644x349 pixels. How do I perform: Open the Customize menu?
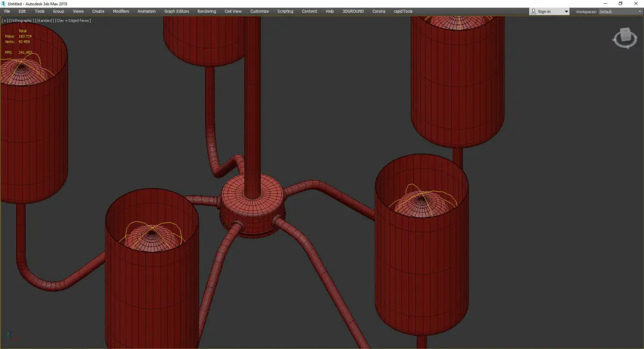click(x=259, y=11)
